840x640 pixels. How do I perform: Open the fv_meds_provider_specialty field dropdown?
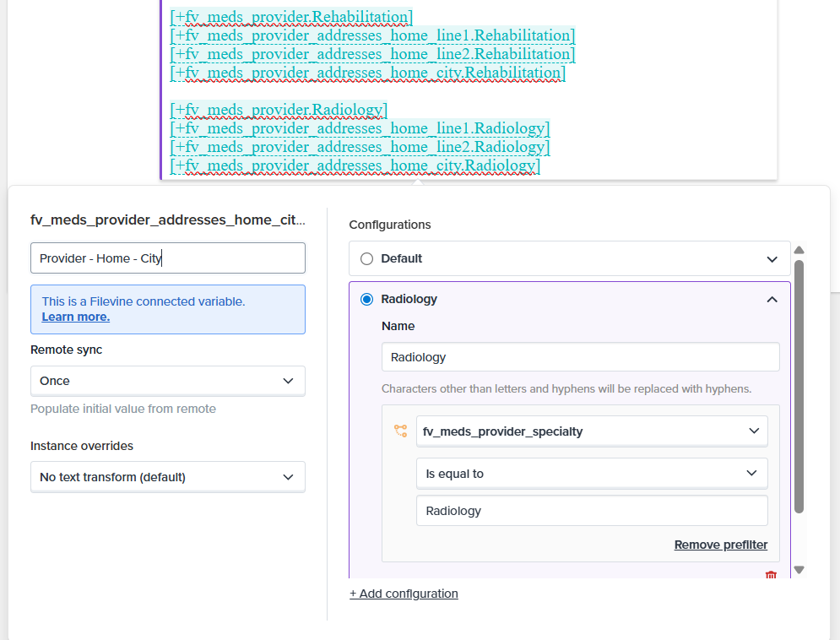pyautogui.click(x=591, y=431)
